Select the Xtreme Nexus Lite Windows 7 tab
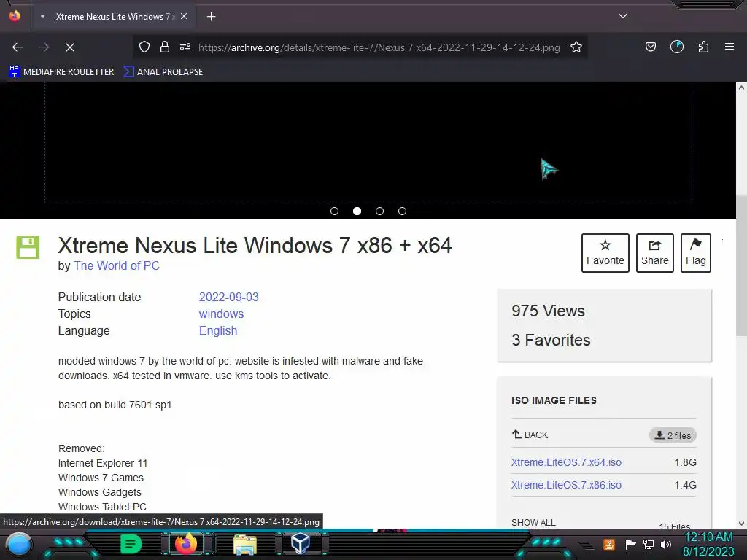 click(x=113, y=17)
